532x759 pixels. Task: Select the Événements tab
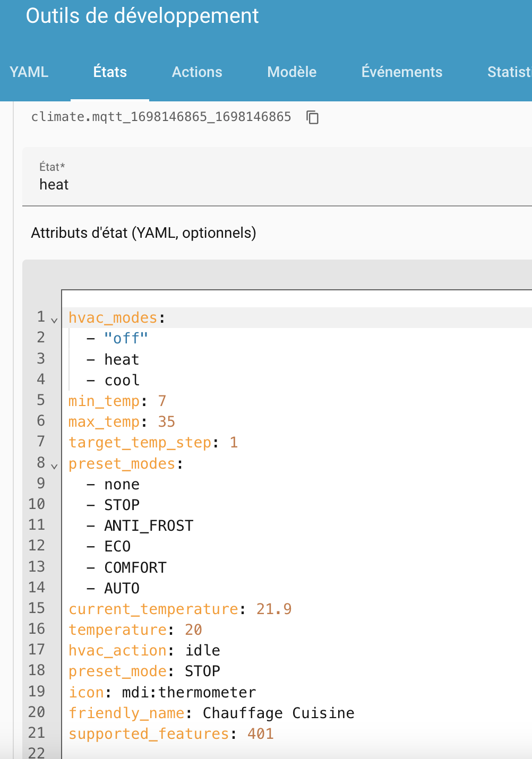click(401, 72)
